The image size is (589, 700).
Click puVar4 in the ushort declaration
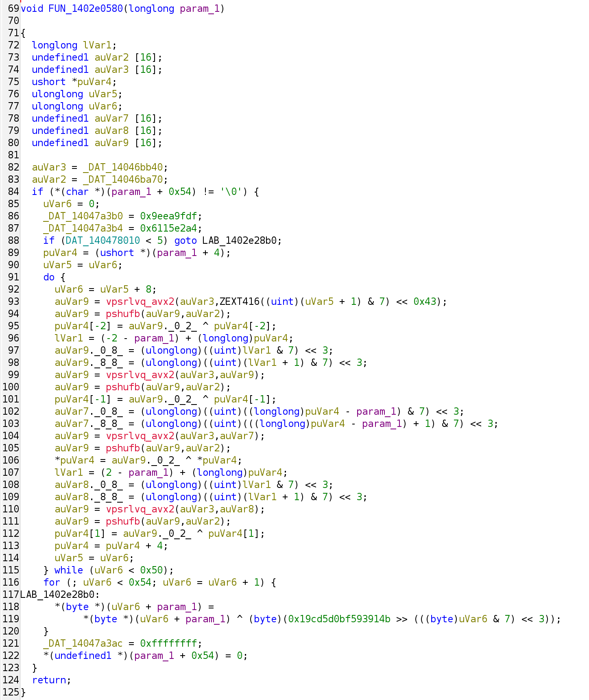pos(94,82)
